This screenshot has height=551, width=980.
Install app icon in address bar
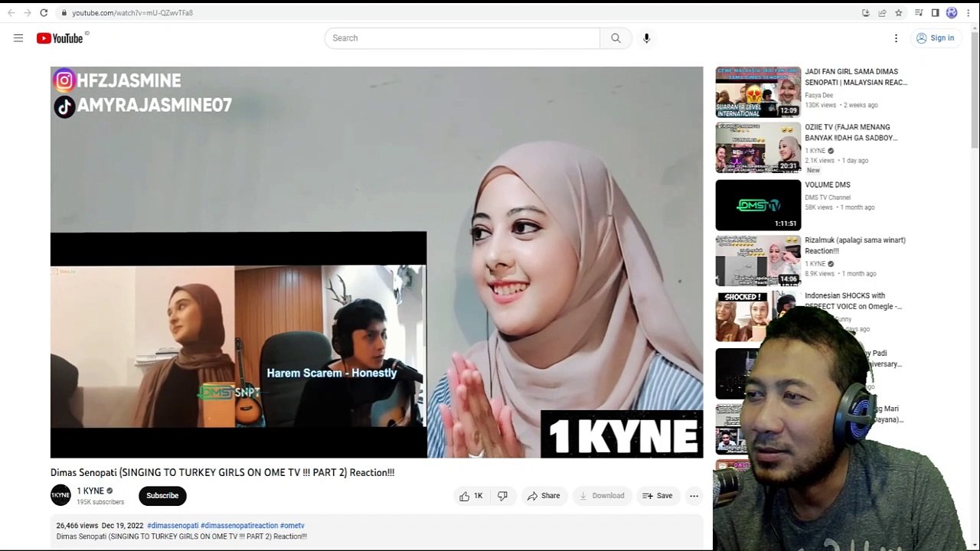[x=865, y=13]
